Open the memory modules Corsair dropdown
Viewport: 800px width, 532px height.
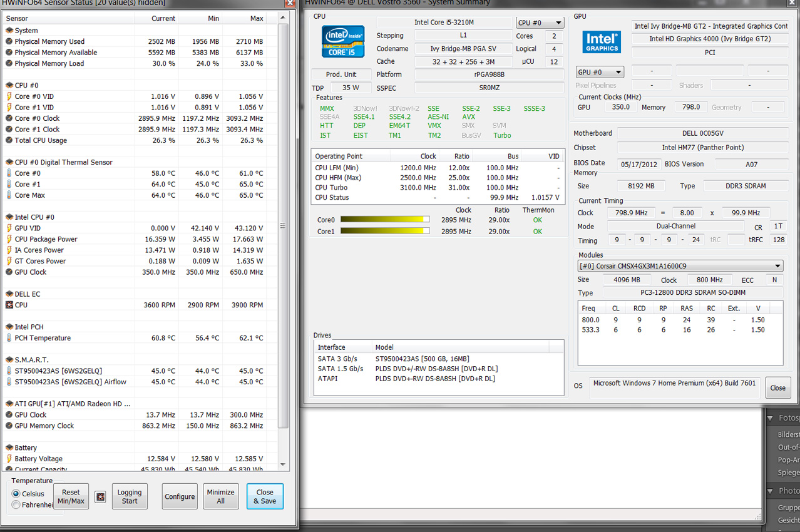tap(680, 266)
